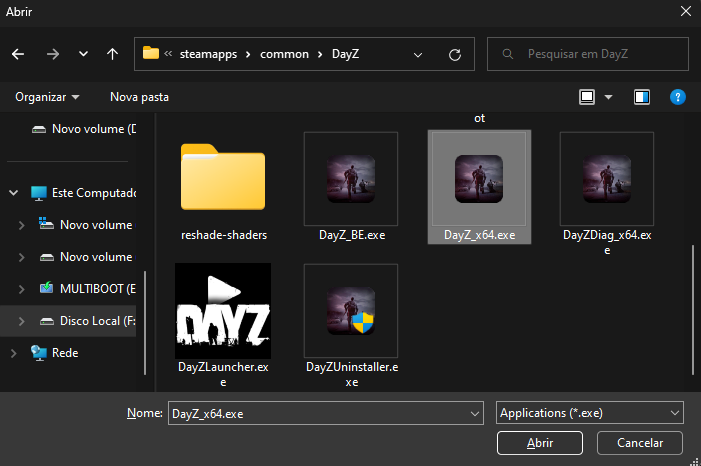The image size is (701, 466).
Task: Go back to the previous folder
Action: (x=18, y=54)
